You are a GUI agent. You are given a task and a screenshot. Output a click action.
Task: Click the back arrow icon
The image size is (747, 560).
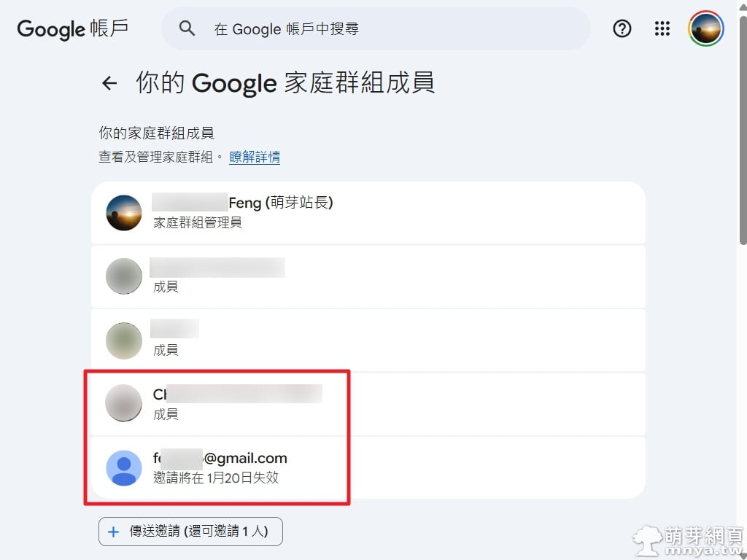click(x=109, y=83)
